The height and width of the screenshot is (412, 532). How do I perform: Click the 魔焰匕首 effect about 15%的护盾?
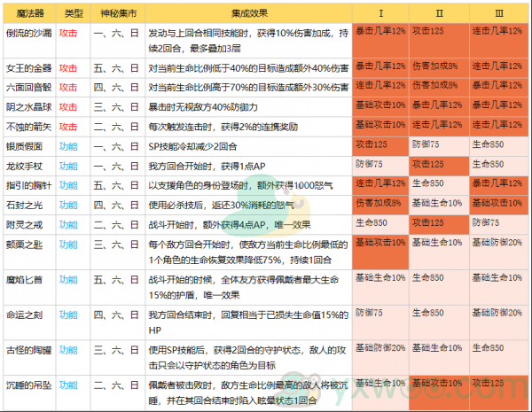[x=244, y=287]
